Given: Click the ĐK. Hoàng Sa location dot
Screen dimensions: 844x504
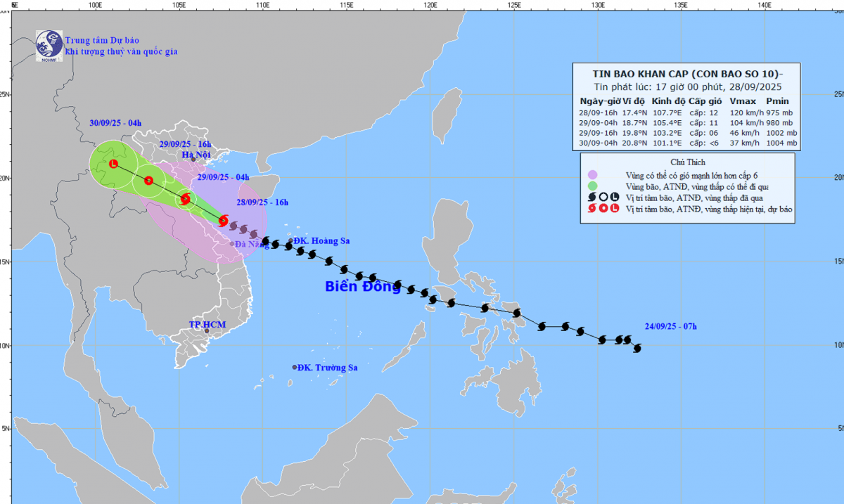Looking at the screenshot, I should pyautogui.click(x=291, y=241).
